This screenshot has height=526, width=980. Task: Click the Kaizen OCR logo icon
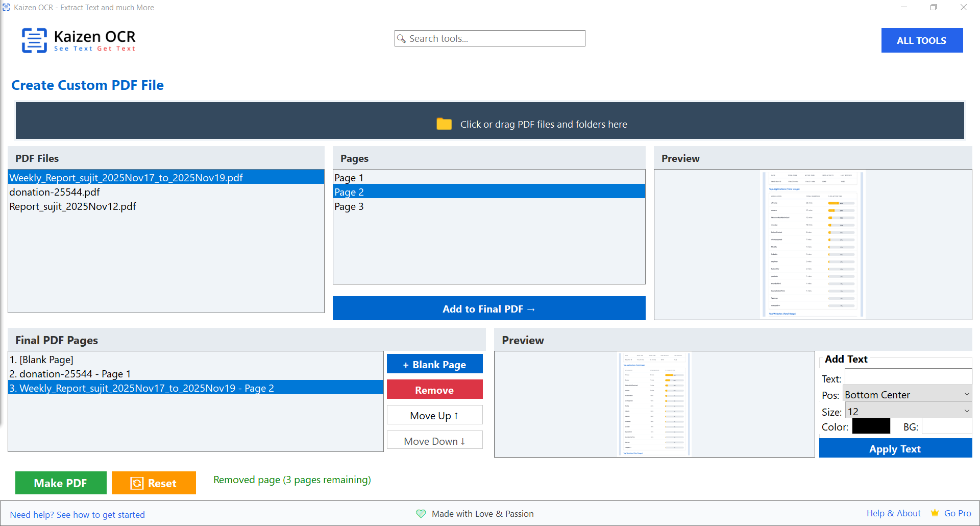(x=34, y=40)
